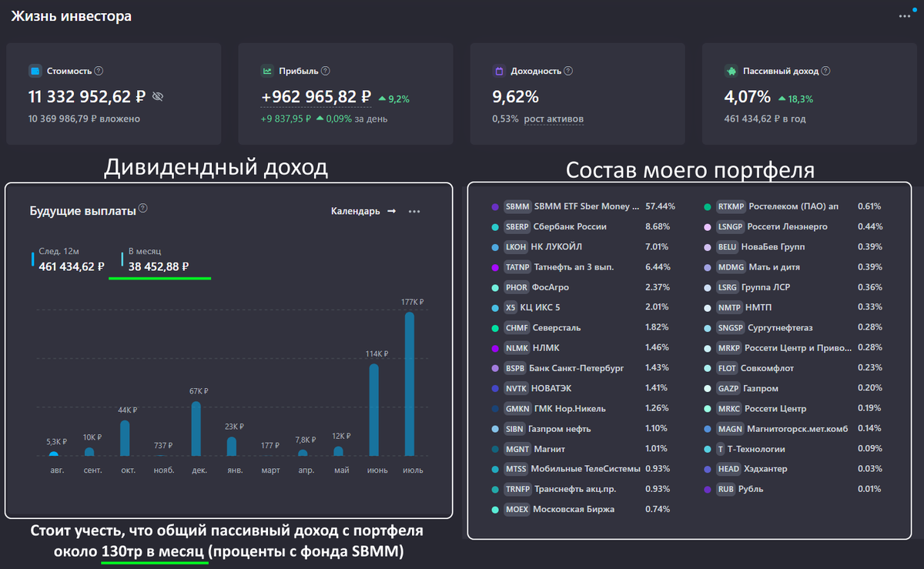Open the help icon beside Стоимость
The width and height of the screenshot is (924, 569).
pyautogui.click(x=99, y=71)
